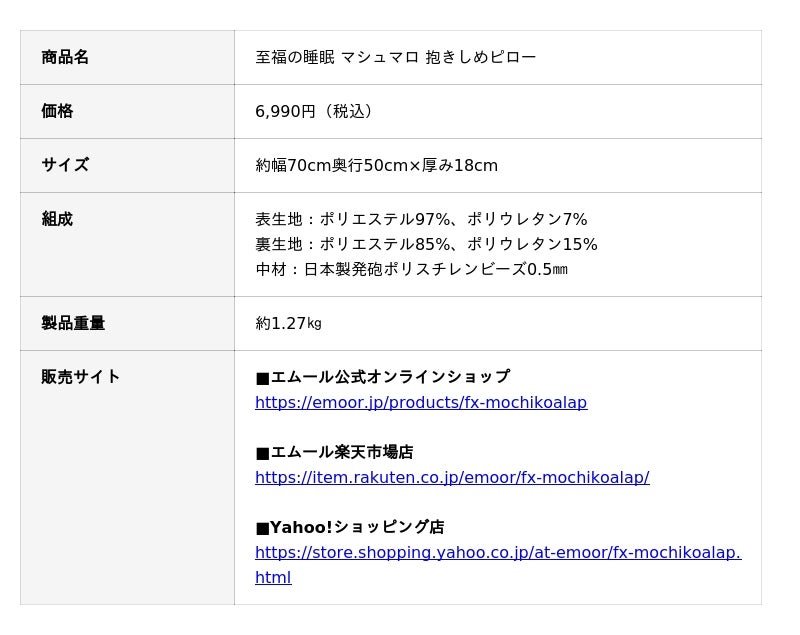Click the 裏生地 ポリエステル85% line
The image size is (800, 635).
426,244
